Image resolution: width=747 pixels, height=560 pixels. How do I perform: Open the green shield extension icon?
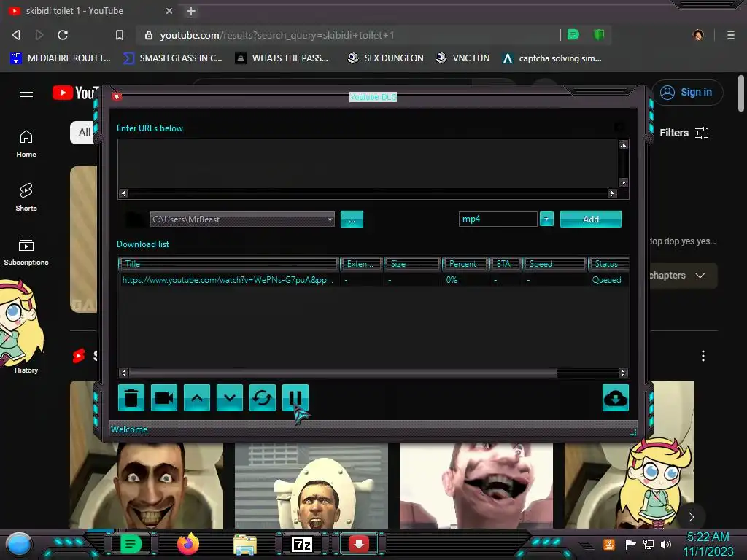[x=598, y=34]
